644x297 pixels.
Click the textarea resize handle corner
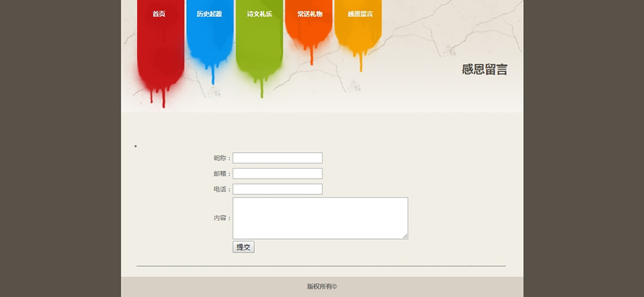point(405,236)
